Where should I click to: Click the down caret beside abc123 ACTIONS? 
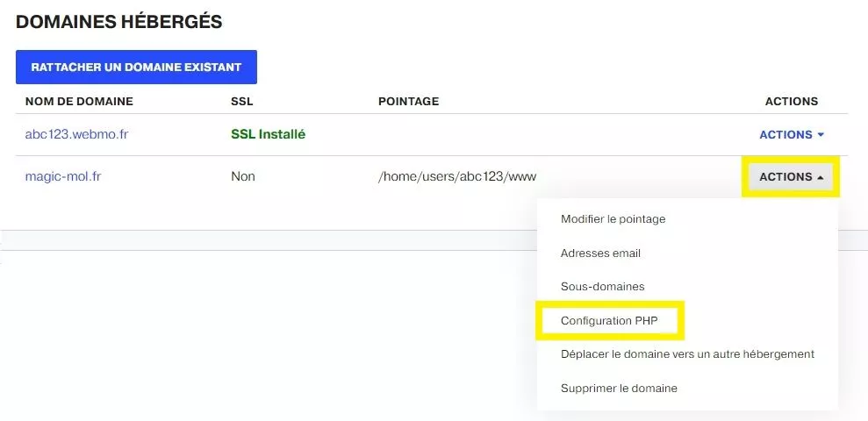(821, 135)
